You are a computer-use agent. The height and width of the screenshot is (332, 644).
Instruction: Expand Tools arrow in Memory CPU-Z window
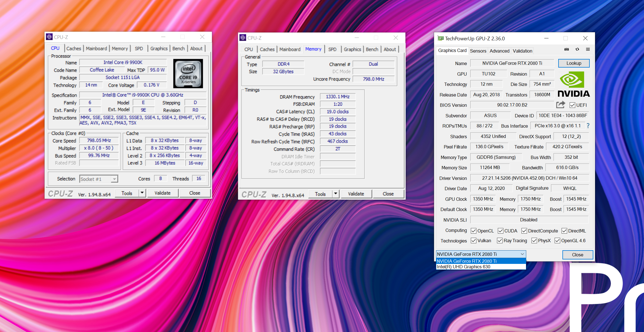[336, 194]
